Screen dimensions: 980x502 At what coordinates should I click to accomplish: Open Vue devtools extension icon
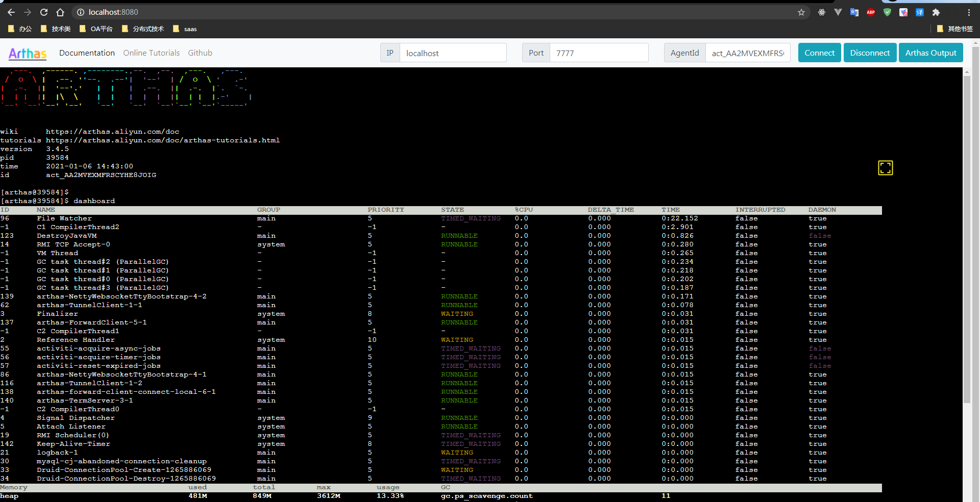838,12
